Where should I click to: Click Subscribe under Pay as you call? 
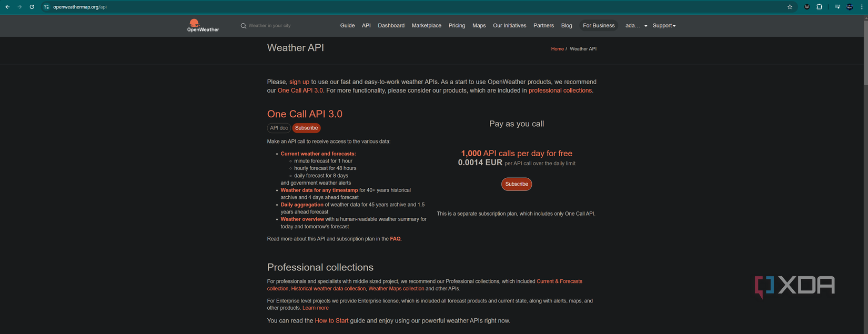[x=517, y=184]
